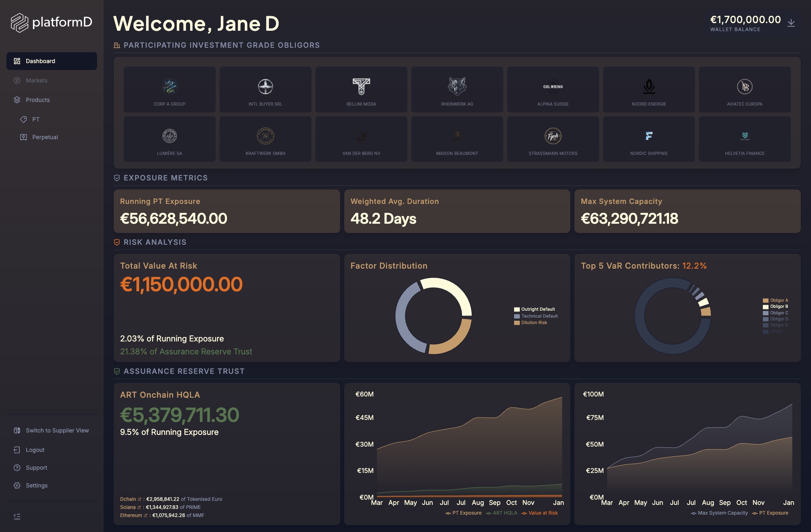
Task: Click the Bellini Moda logo tile
Action: click(361, 89)
